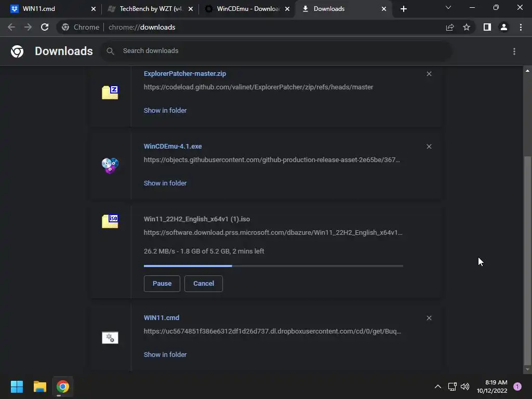Open Chrome's three-dot main menu
This screenshot has height=399, width=532.
521,27
